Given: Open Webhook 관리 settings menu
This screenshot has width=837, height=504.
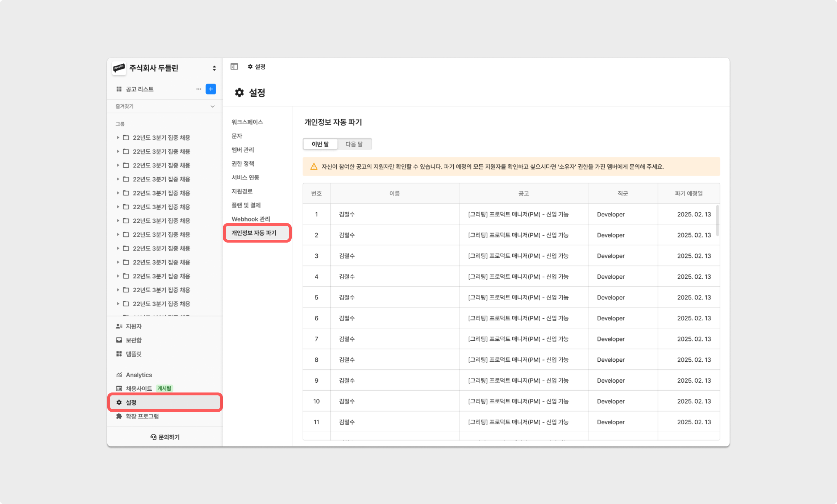Looking at the screenshot, I should click(251, 219).
